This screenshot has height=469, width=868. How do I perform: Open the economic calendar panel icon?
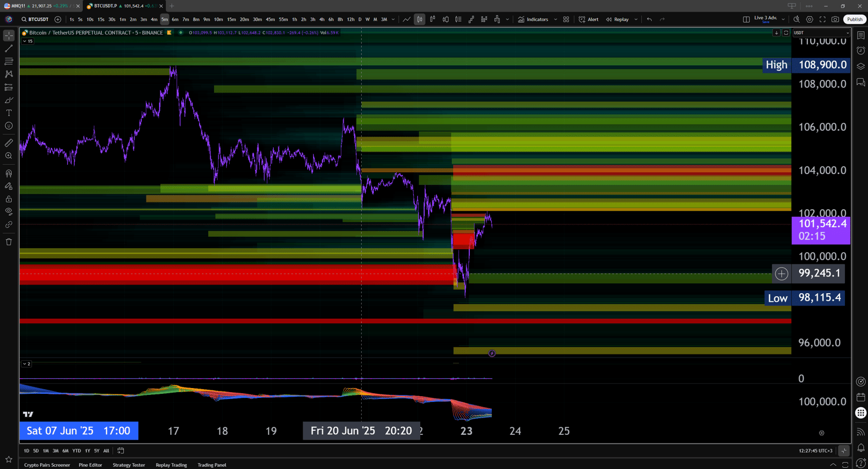click(x=860, y=397)
